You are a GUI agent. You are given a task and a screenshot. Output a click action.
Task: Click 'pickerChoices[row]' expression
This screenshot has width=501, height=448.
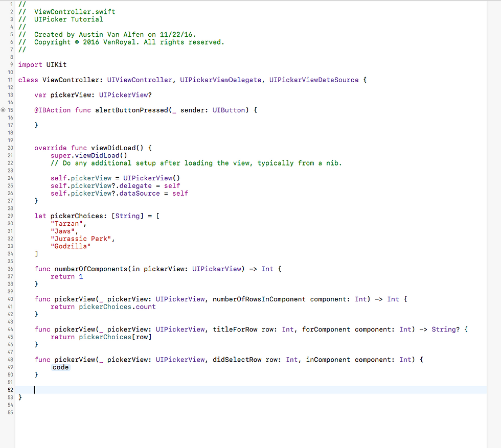pyautogui.click(x=116, y=337)
